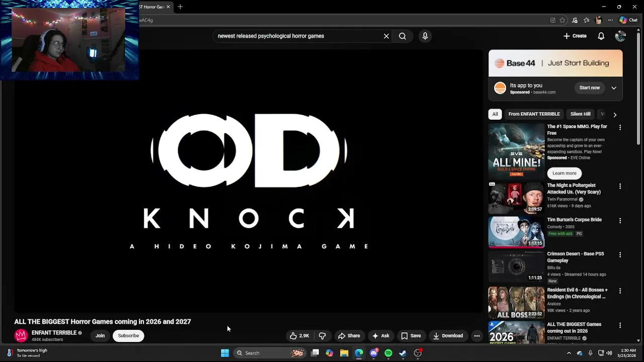Click Learn more on EVE Online ad
Viewport: 644px width, 362px height.
tap(564, 173)
